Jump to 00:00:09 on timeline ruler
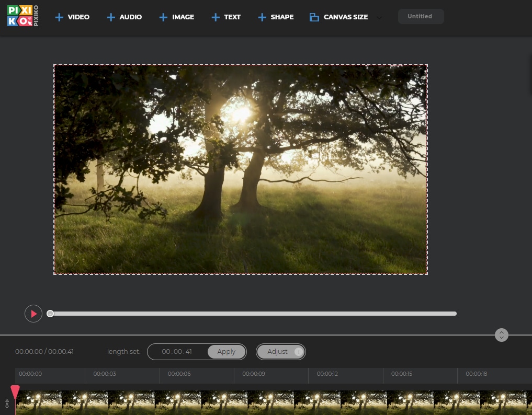 tap(254, 374)
